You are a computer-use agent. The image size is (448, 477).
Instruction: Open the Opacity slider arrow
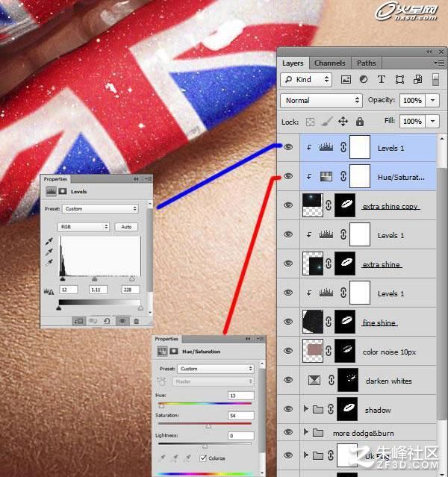(x=432, y=100)
